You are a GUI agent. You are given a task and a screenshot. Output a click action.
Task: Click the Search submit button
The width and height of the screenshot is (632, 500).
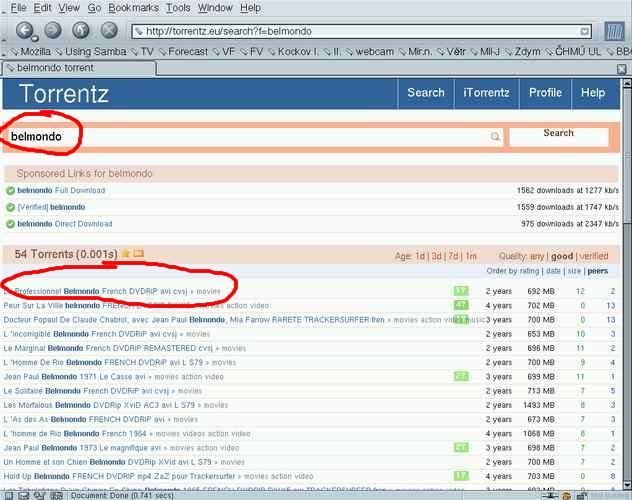559,137
